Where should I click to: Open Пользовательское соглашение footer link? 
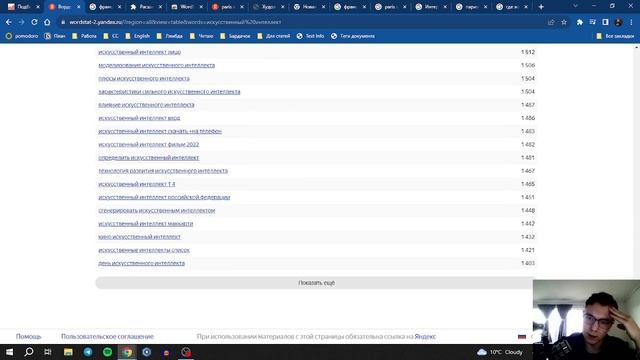pos(107,336)
